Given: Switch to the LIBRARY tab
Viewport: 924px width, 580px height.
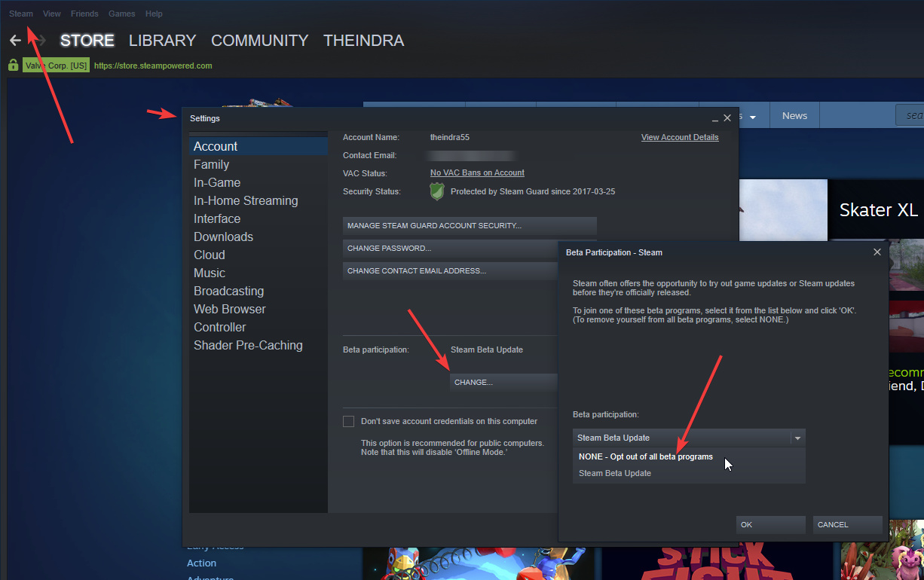Looking at the screenshot, I should (x=163, y=41).
